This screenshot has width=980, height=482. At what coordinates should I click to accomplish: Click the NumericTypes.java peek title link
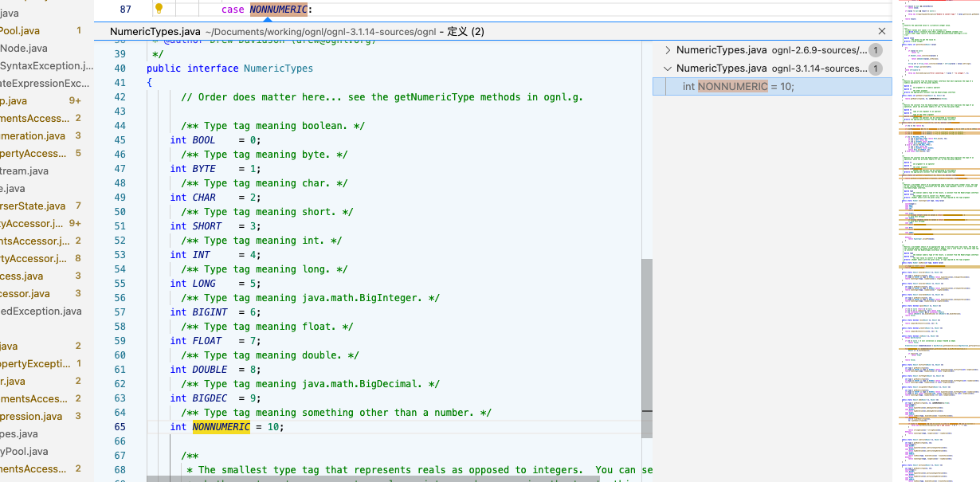click(155, 32)
